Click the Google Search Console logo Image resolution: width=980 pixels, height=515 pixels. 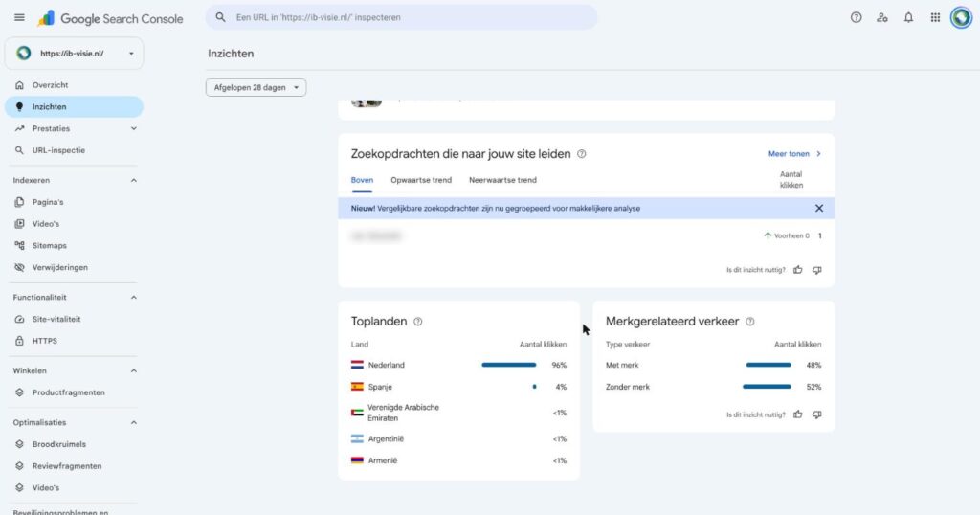click(x=110, y=19)
